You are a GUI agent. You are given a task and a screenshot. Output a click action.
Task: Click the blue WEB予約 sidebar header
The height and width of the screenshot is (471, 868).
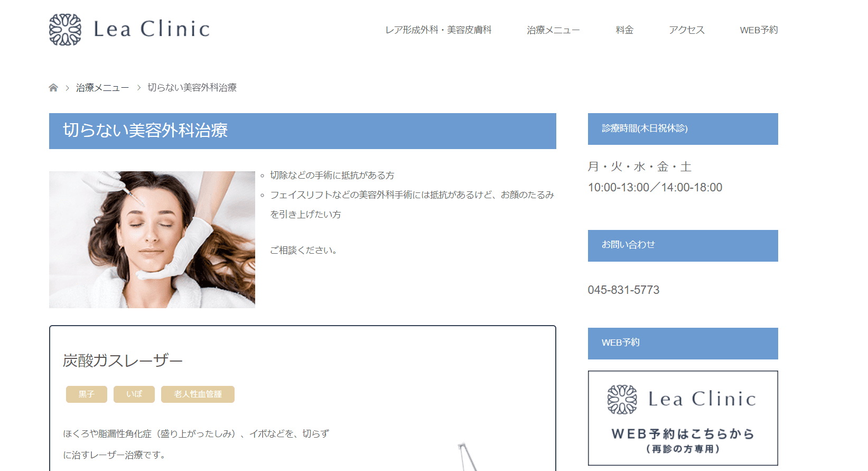tap(683, 343)
